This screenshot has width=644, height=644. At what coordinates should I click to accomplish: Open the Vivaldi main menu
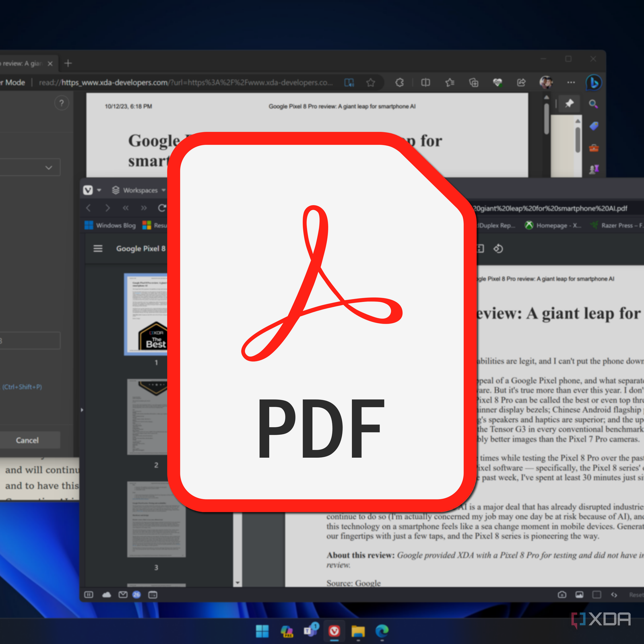point(88,190)
